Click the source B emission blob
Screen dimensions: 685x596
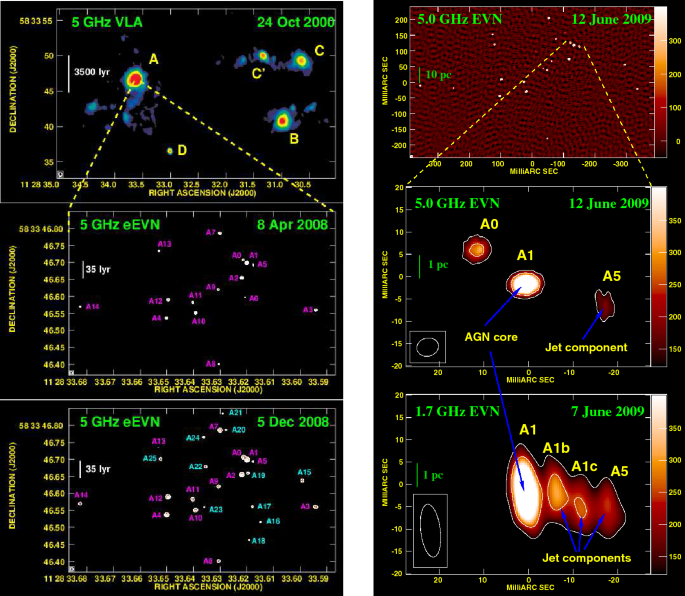(x=282, y=120)
